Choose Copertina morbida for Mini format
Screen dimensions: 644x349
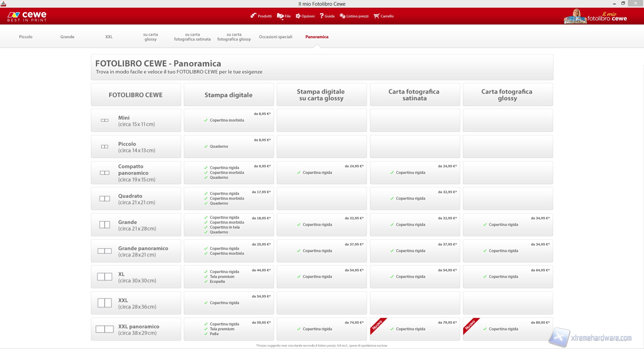[x=227, y=120]
